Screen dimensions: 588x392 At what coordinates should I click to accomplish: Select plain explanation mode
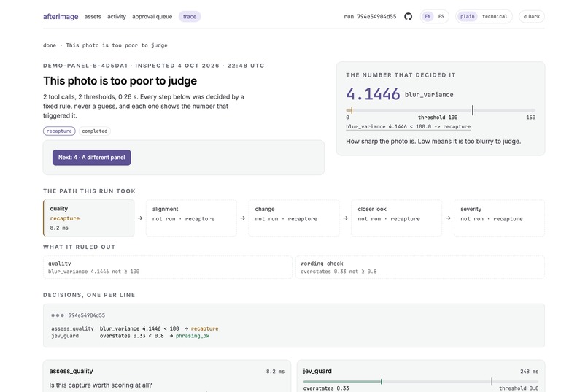pyautogui.click(x=467, y=17)
